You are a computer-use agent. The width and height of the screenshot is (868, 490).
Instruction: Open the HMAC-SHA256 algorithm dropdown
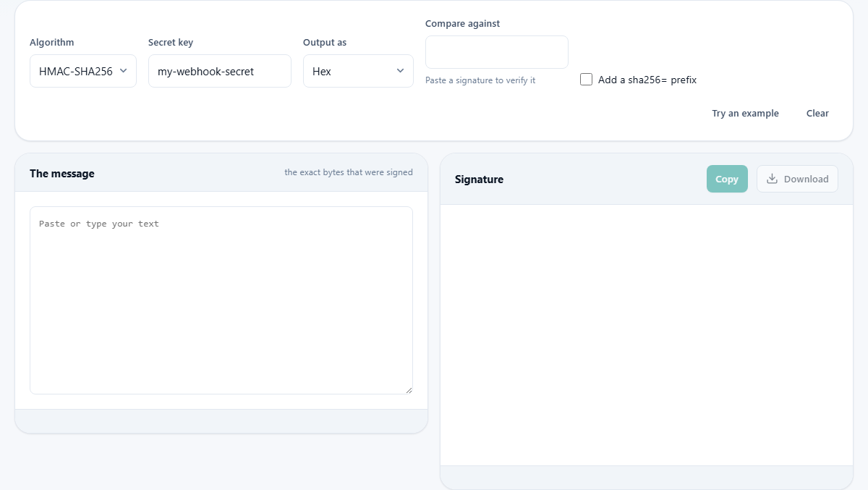click(83, 71)
